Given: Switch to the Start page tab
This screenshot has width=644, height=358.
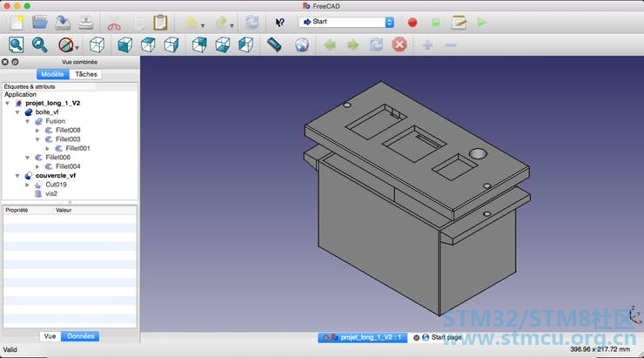Looking at the screenshot, I should point(446,337).
